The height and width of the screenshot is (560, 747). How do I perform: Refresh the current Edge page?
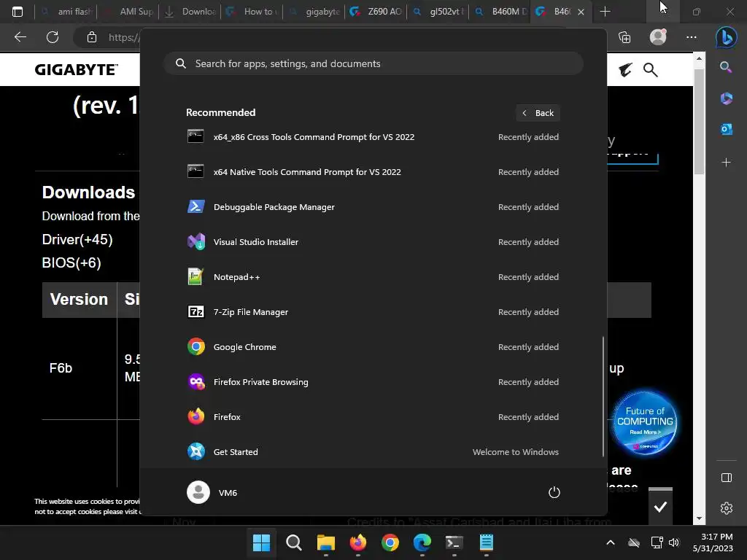tap(53, 37)
